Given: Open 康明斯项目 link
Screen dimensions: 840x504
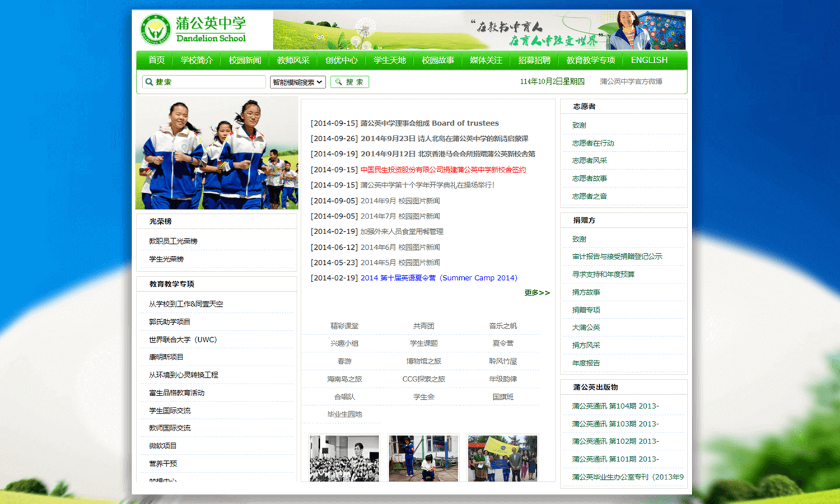Looking at the screenshot, I should 166,357.
